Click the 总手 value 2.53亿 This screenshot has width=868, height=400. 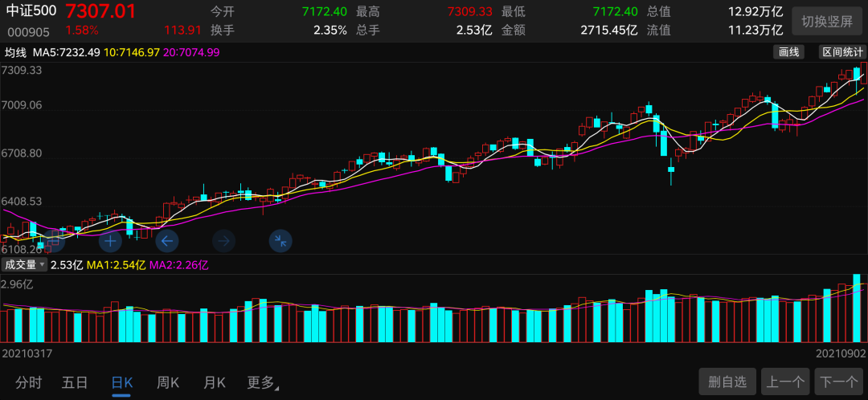[474, 30]
